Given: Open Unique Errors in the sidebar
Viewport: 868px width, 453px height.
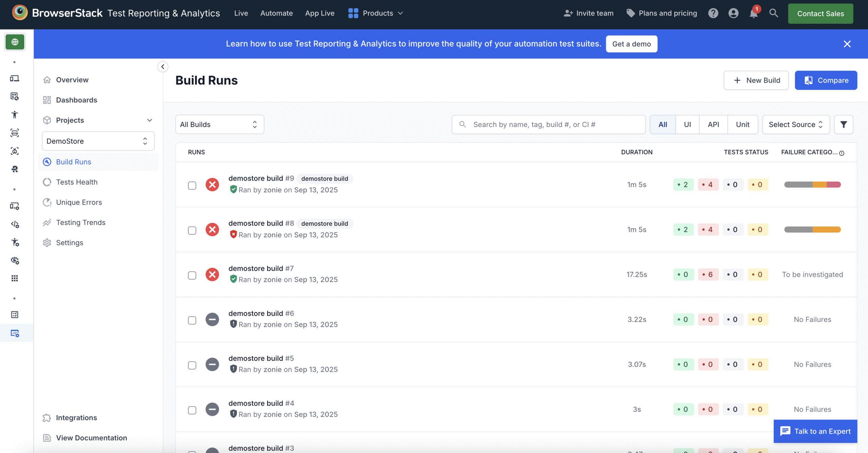Looking at the screenshot, I should click(x=79, y=202).
